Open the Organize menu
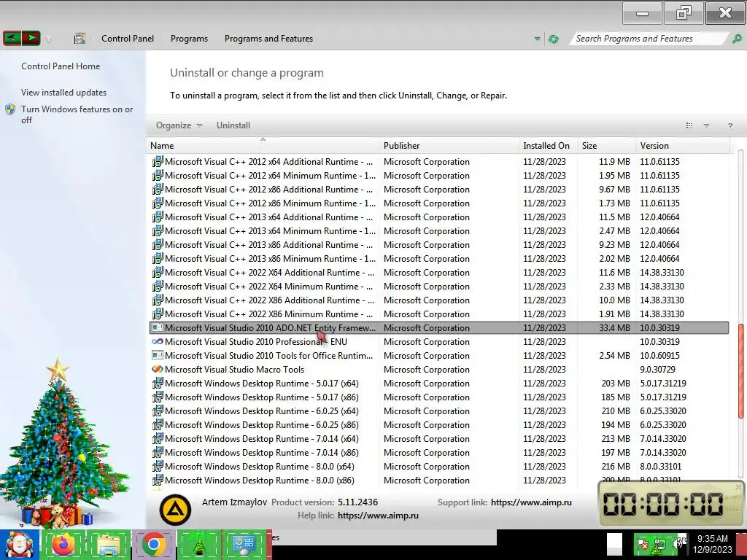Image resolution: width=747 pixels, height=560 pixels. pos(179,125)
